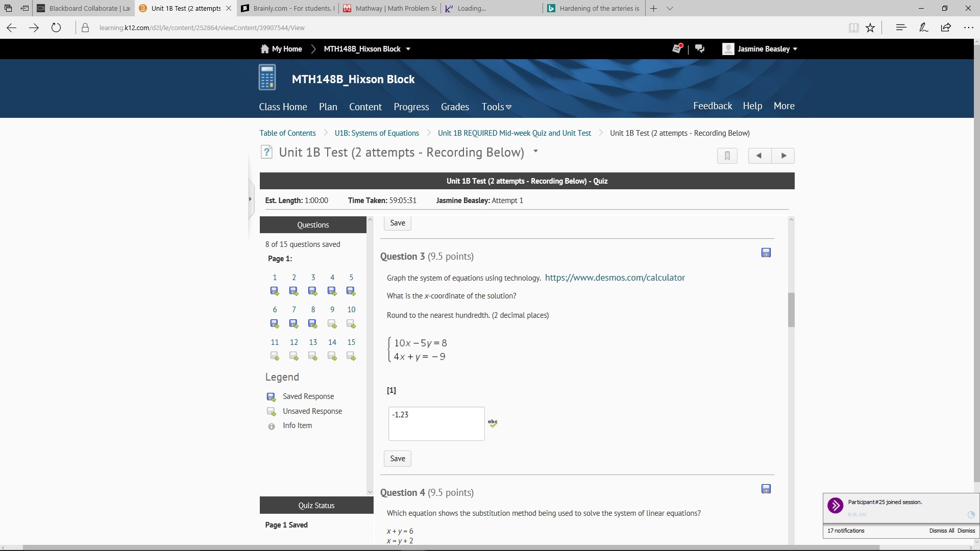Open the message alerts icon with red dot

tap(677, 49)
